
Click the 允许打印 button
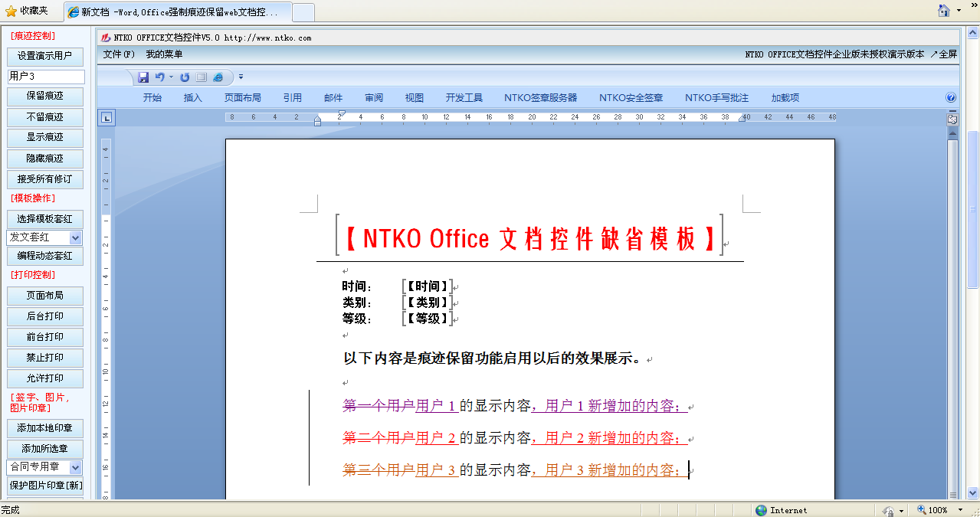click(45, 378)
